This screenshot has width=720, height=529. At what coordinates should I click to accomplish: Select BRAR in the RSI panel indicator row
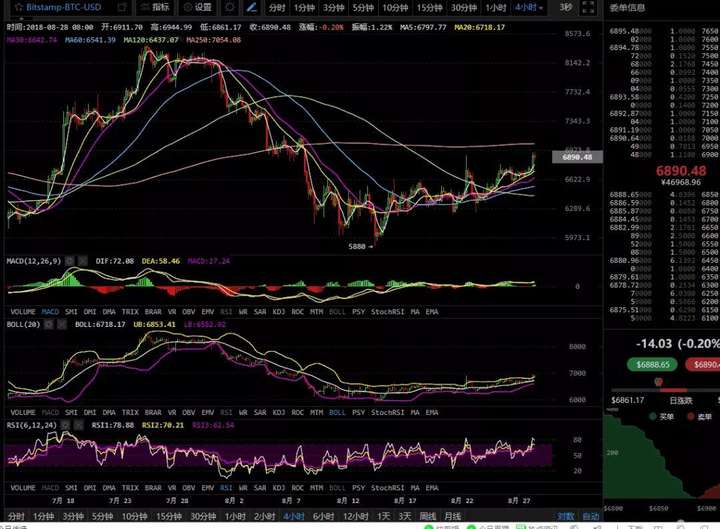click(153, 488)
